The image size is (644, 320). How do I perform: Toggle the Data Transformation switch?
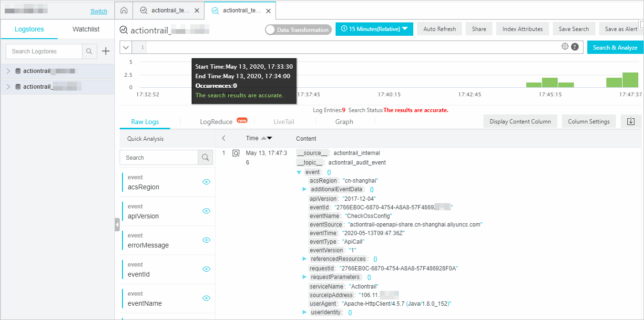pos(298,30)
